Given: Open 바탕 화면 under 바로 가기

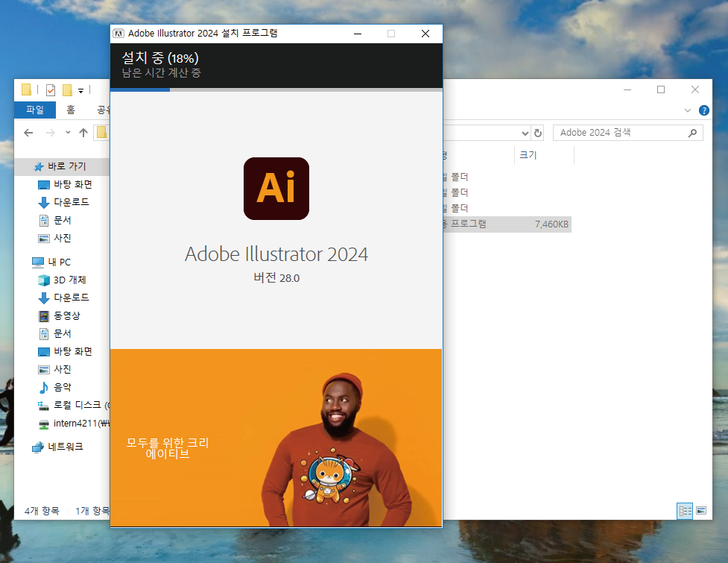Looking at the screenshot, I should 72,184.
